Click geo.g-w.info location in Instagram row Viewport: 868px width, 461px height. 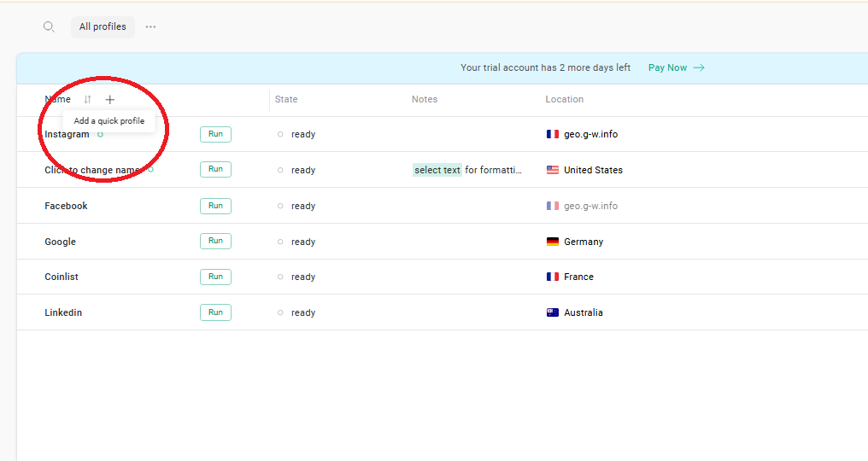(590, 135)
